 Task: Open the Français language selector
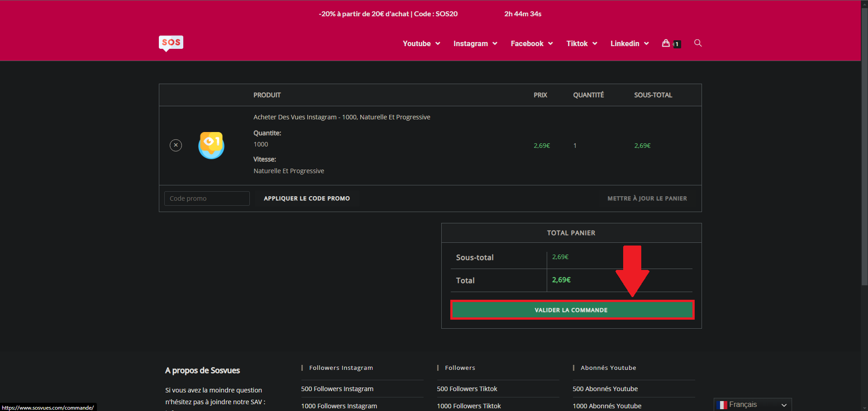coord(753,405)
